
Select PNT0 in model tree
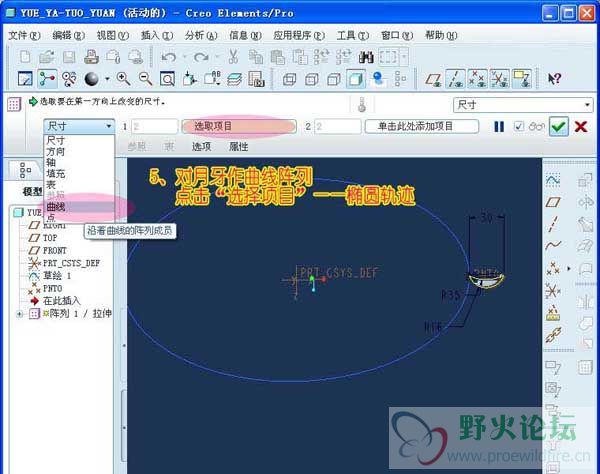(x=45, y=288)
